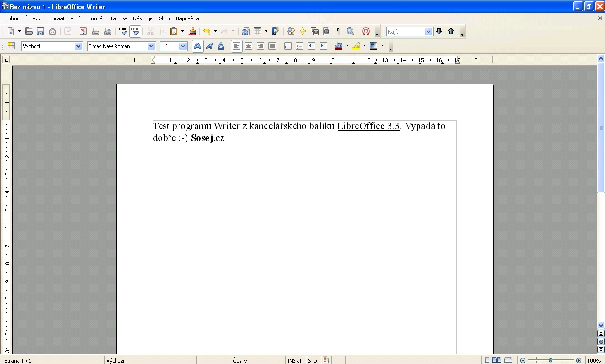Image resolution: width=605 pixels, height=364 pixels.
Task: Toggle Underline formatting
Action: coord(221,46)
